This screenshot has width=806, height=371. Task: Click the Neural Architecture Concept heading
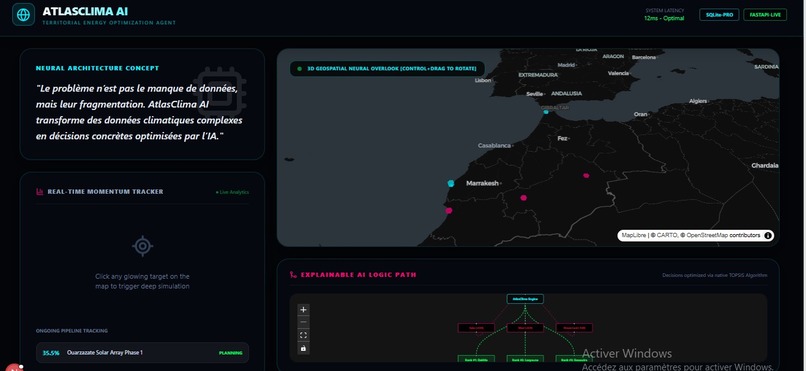[x=97, y=68]
